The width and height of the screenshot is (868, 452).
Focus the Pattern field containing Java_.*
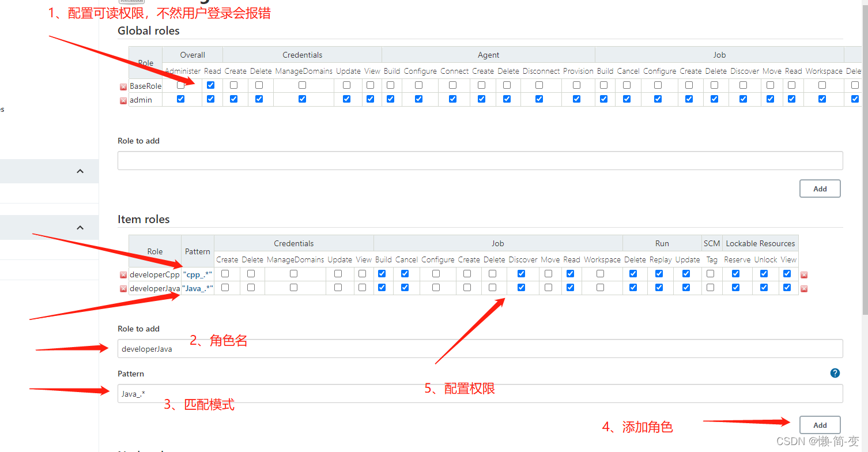click(x=480, y=393)
